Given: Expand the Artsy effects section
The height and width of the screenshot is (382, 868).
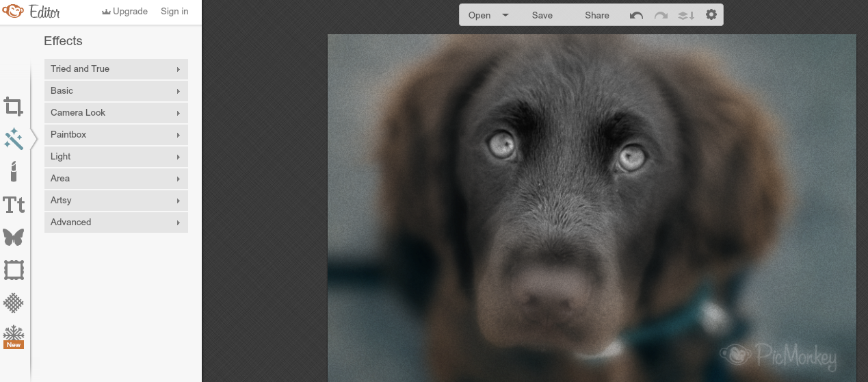Looking at the screenshot, I should pyautogui.click(x=116, y=201).
